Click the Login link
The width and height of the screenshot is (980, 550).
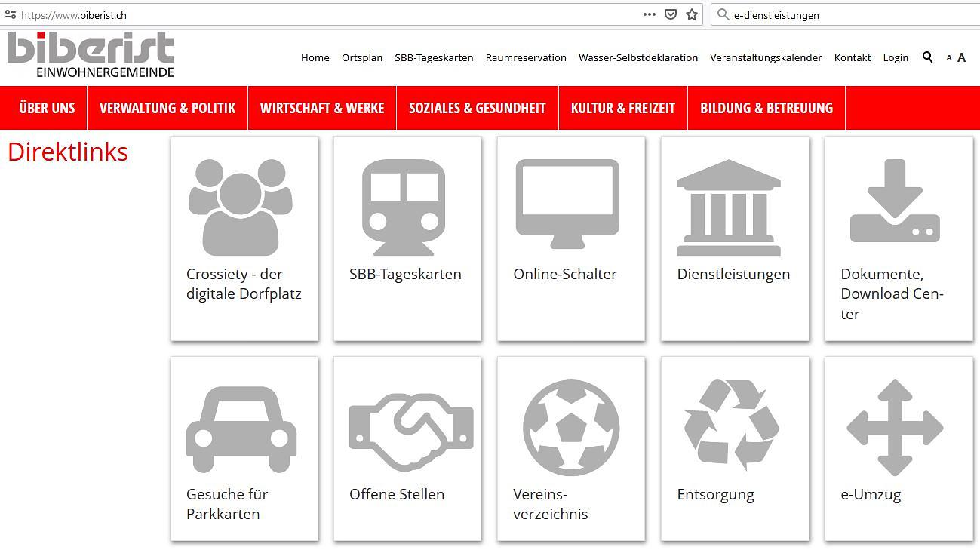tap(896, 57)
